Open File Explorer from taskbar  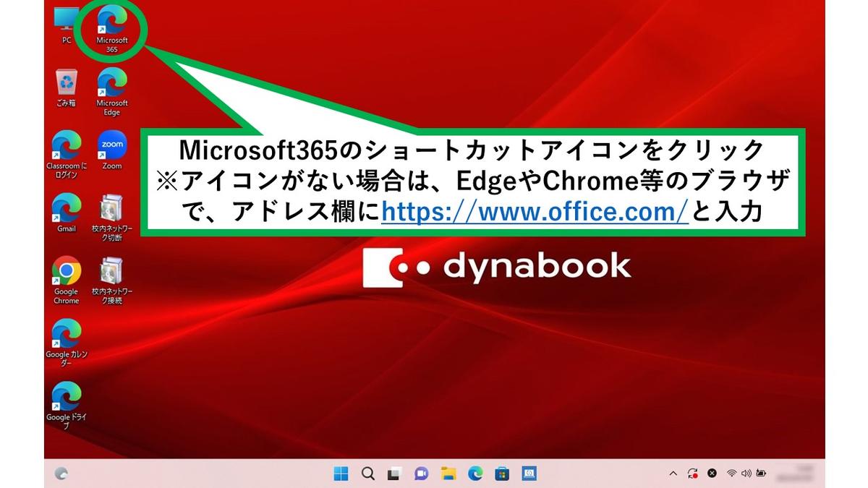pos(448,474)
